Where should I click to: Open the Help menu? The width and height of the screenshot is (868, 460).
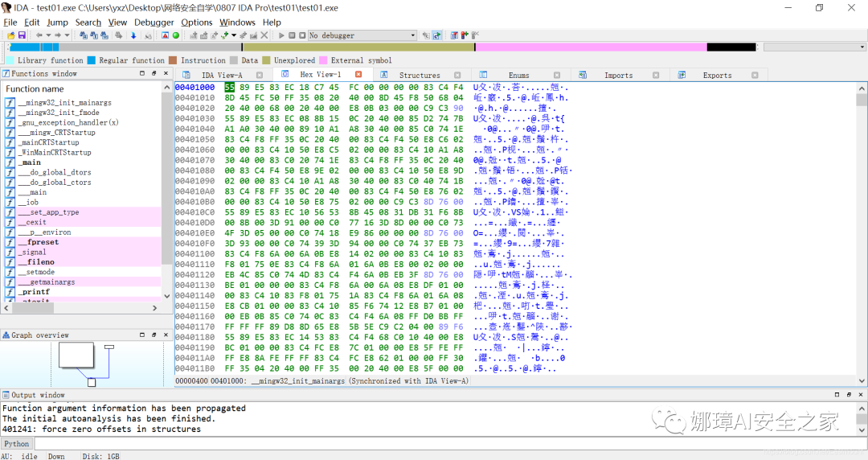tap(272, 23)
